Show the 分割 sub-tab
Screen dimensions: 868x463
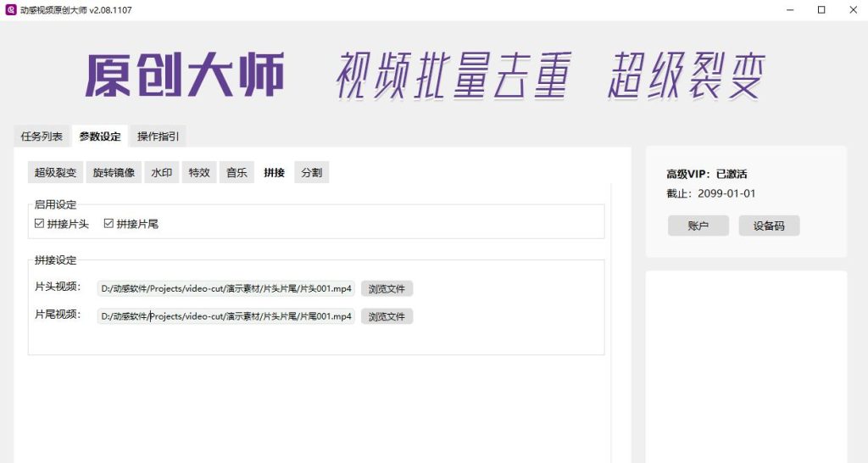(311, 173)
